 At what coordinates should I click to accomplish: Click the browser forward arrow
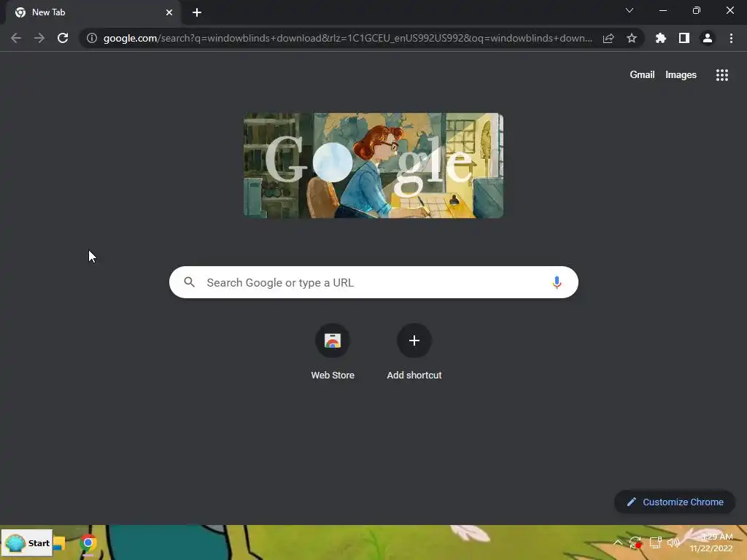pos(39,38)
